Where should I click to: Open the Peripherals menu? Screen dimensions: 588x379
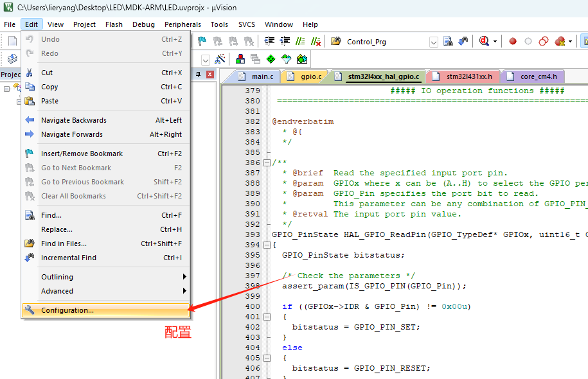coord(183,24)
